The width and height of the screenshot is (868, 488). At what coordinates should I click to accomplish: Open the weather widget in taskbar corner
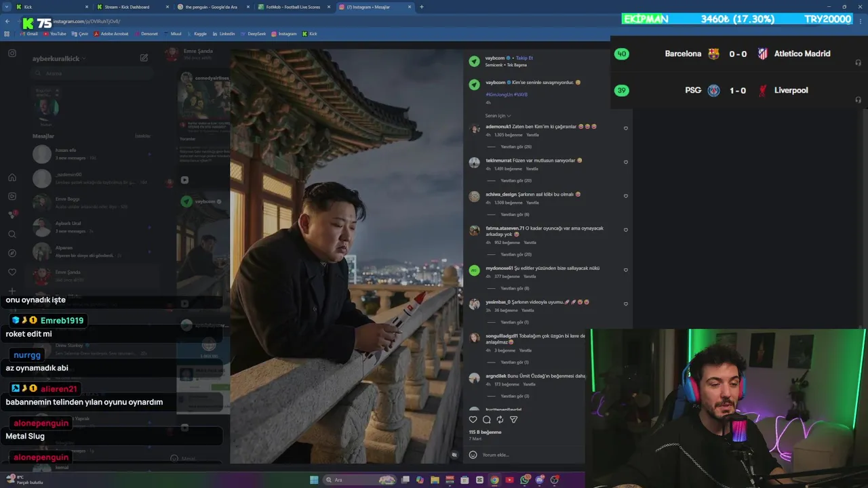point(24,480)
